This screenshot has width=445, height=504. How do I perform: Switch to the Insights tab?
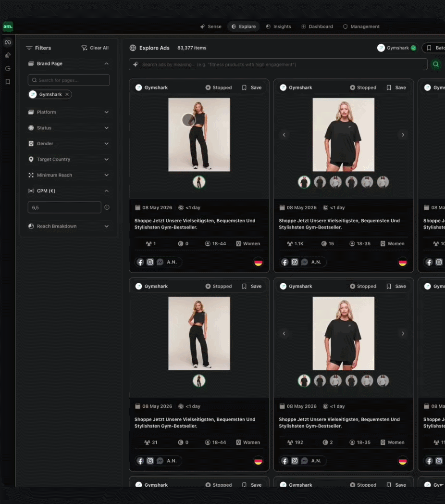click(x=278, y=26)
